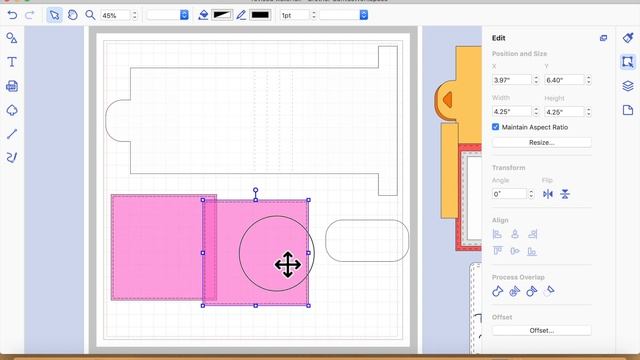Screen dimensions: 640x360
Task: Select the freehand path drawing tool
Action: coord(12,158)
